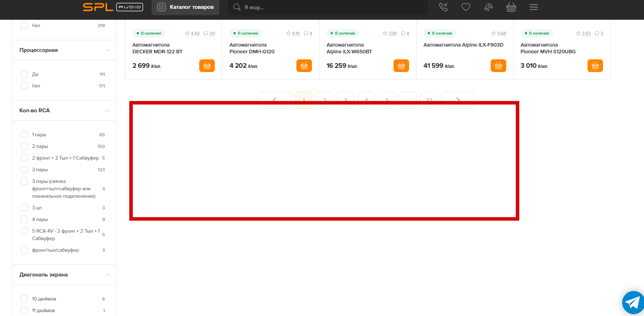
Task: Click 'В наличии' badge on Alpine ILX-F903D
Action: (440, 33)
